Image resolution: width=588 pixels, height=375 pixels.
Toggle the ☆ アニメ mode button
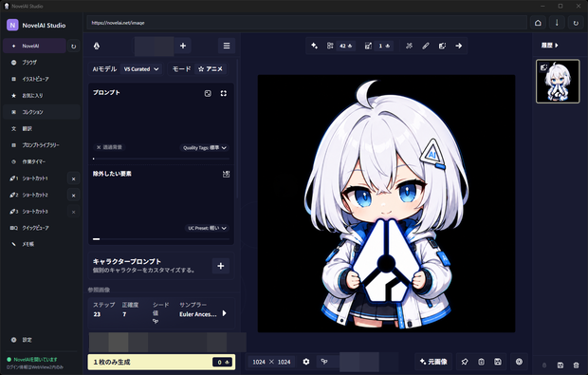[210, 69]
